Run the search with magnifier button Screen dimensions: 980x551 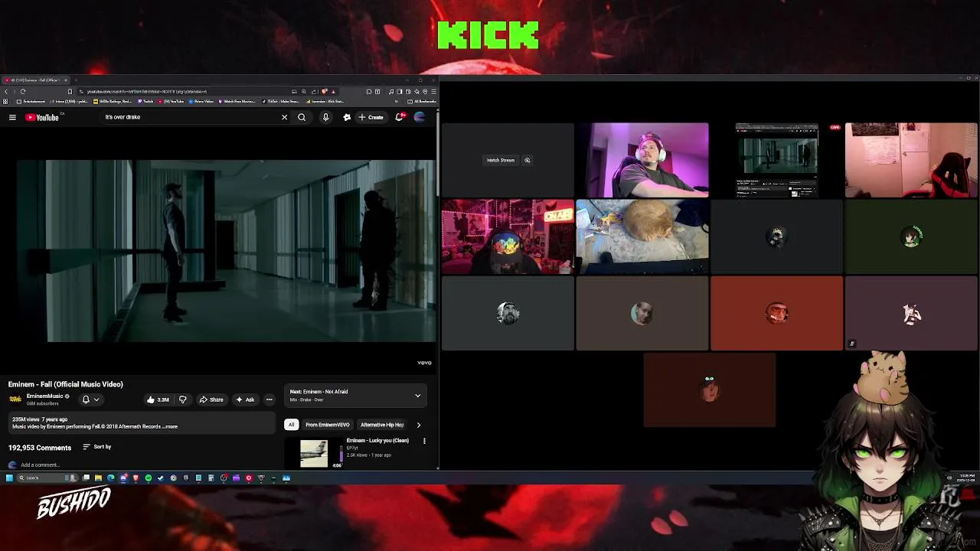click(302, 117)
